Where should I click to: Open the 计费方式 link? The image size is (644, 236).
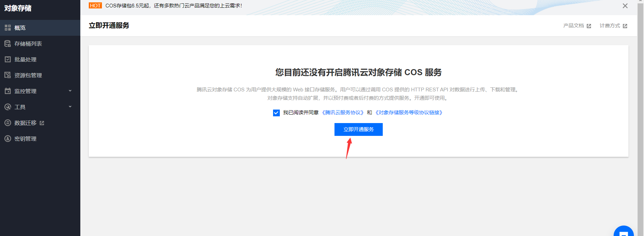point(610,26)
